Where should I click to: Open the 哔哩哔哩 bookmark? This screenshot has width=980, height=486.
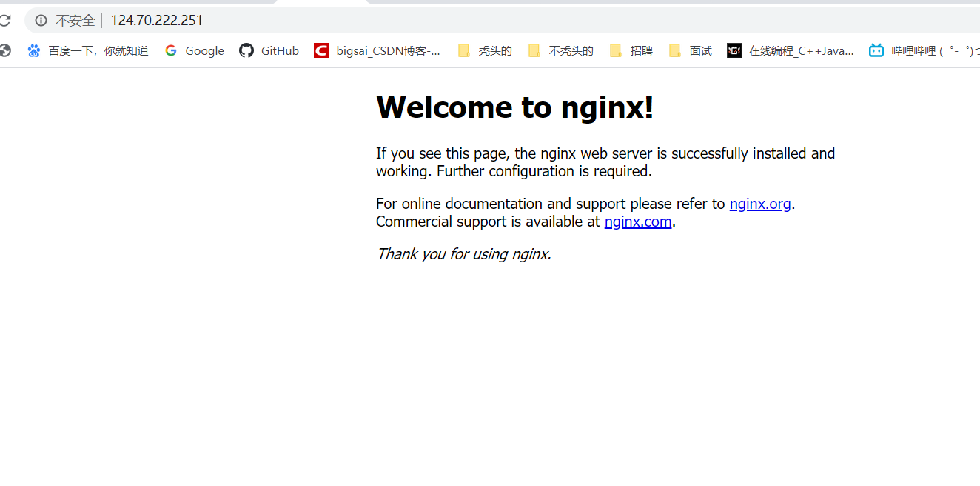[x=924, y=50]
